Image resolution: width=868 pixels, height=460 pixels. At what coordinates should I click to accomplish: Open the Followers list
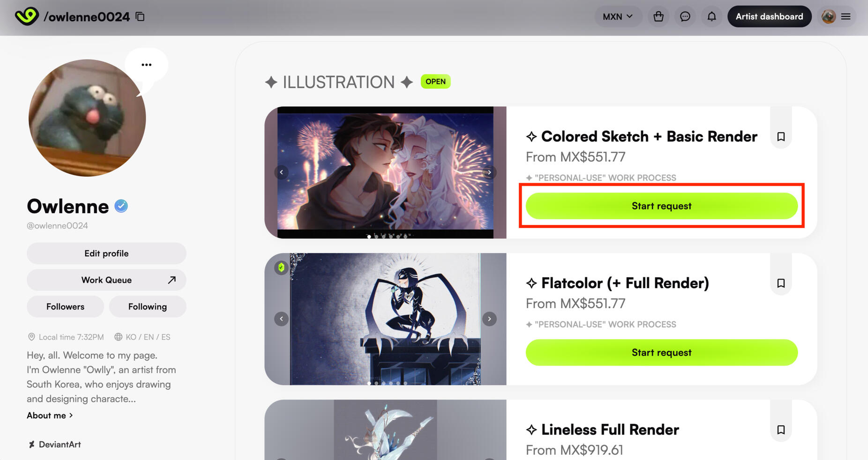(x=65, y=306)
